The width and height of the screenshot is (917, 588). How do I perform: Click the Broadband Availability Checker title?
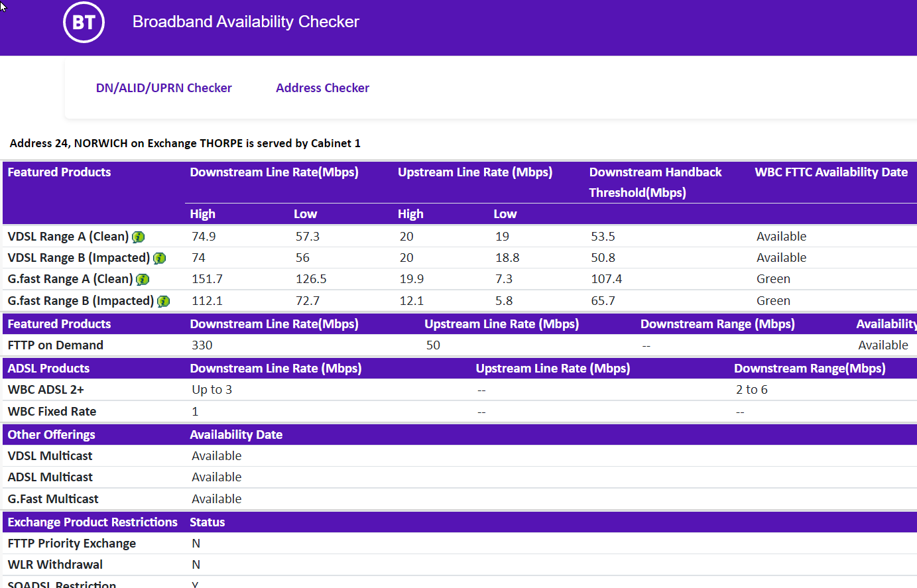coord(245,21)
